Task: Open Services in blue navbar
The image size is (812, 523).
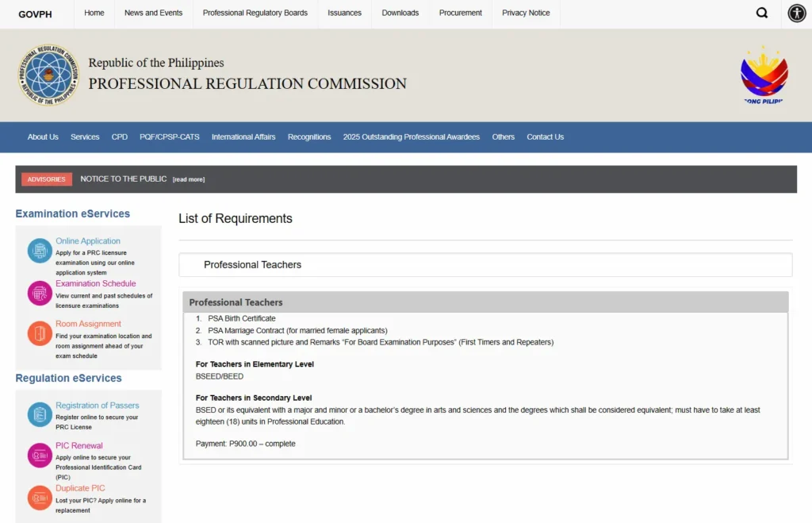Action: [x=85, y=137]
